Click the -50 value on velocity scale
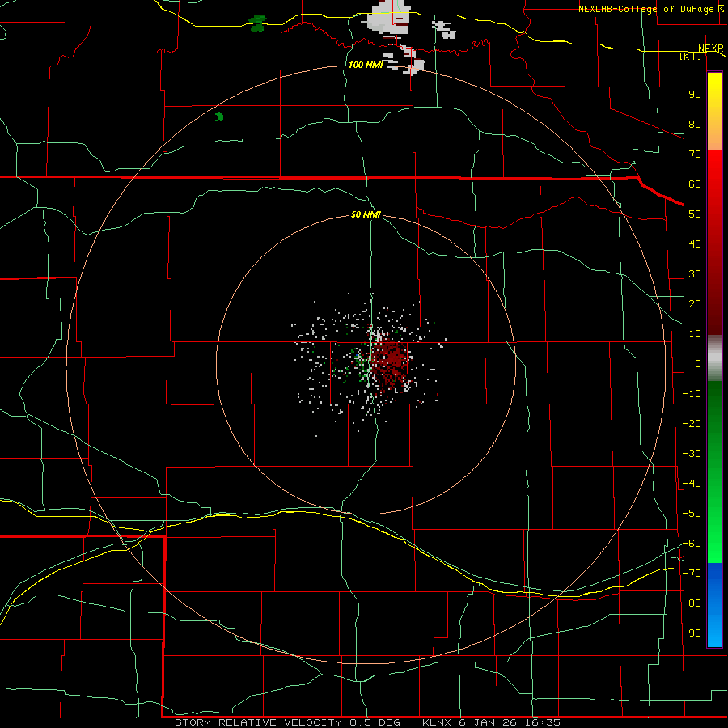Screen dimensions: 728x728 tap(692, 514)
